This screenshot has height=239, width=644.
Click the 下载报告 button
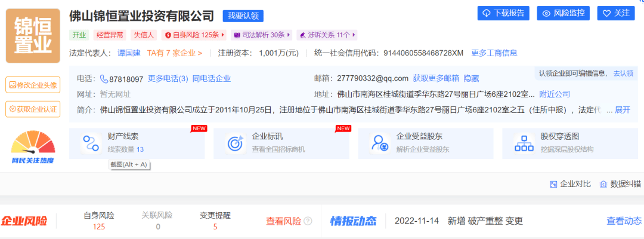[503, 13]
